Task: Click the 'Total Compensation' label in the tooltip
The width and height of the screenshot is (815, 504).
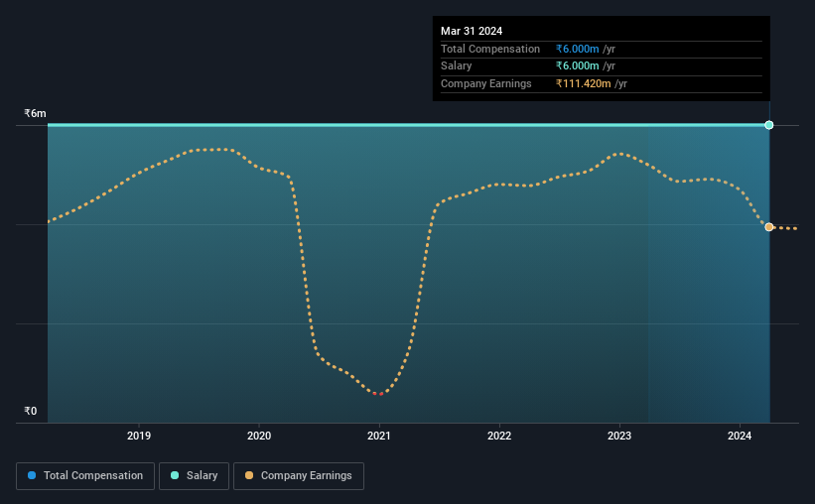Action: pyautogui.click(x=490, y=49)
